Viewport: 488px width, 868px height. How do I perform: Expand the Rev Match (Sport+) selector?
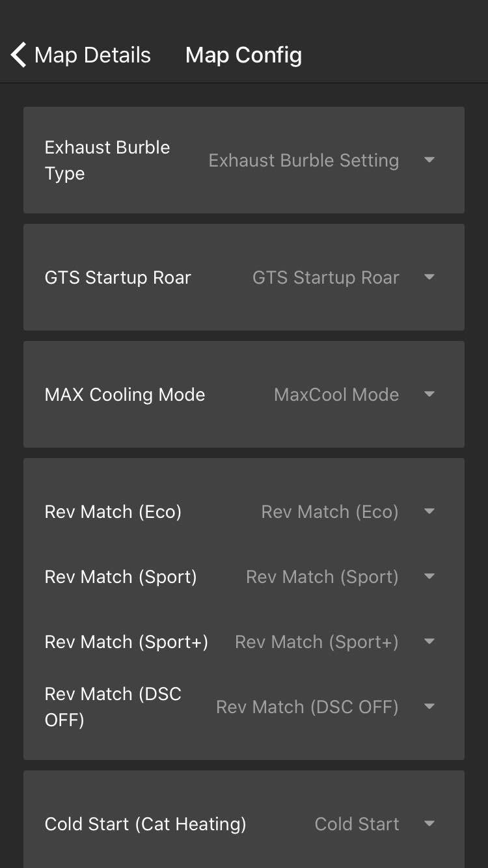point(316,642)
